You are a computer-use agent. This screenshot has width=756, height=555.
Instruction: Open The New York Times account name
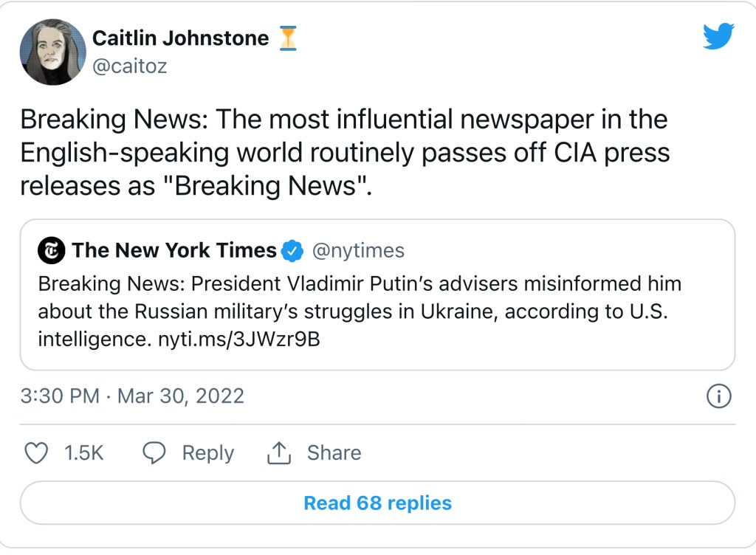pyautogui.click(x=174, y=251)
